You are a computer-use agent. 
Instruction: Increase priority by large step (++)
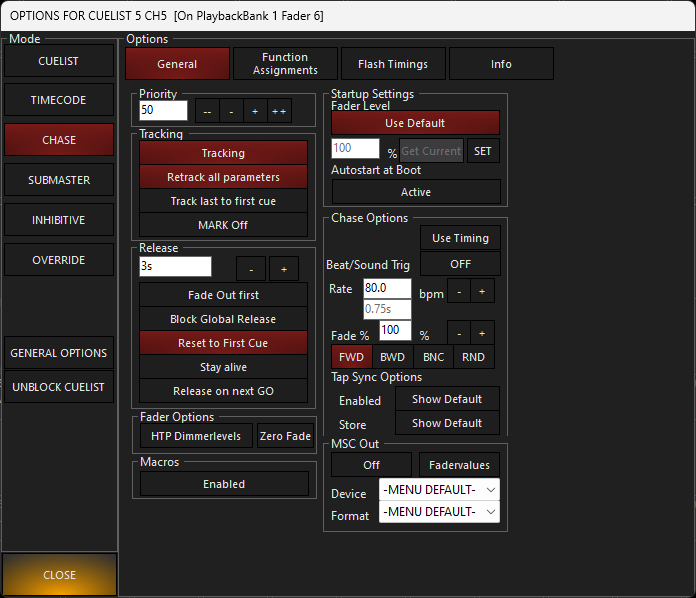pos(279,111)
